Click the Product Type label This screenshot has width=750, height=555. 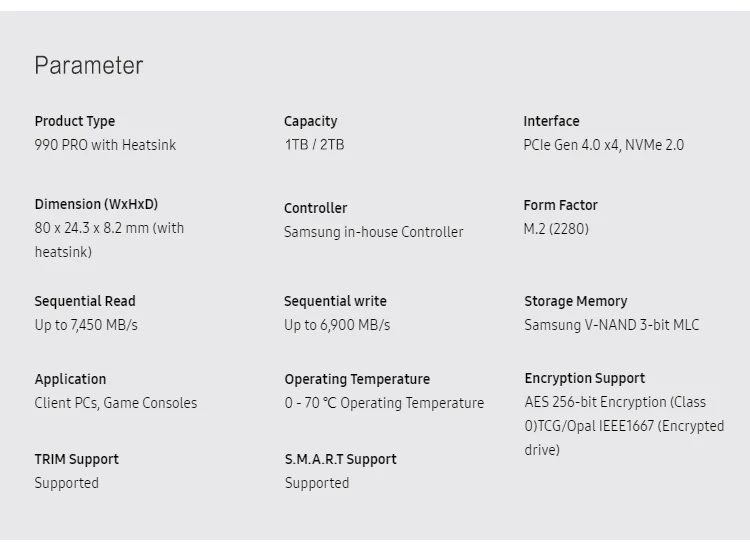pos(75,121)
